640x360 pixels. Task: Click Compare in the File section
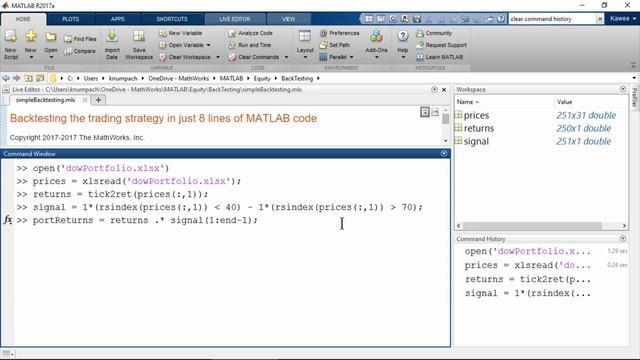[x=80, y=51]
